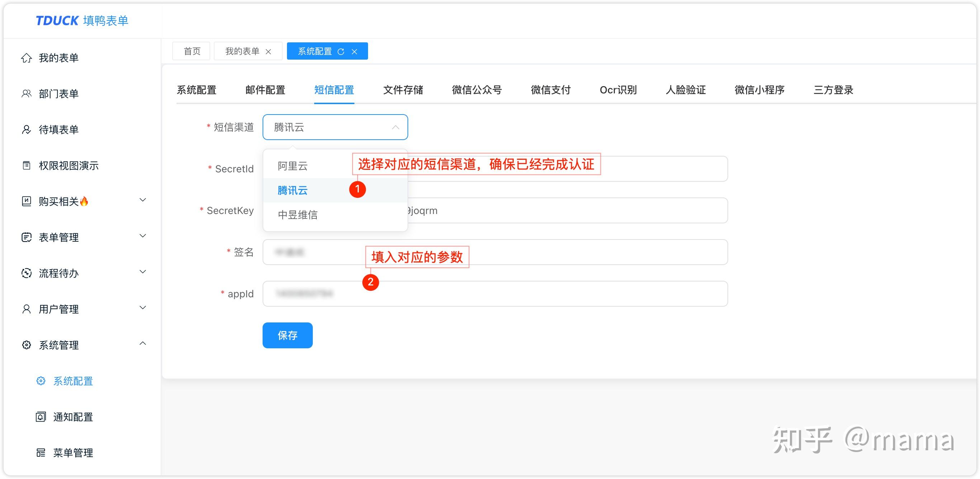Image resolution: width=980 pixels, height=479 pixels.
Task: Go to 待填表单 in sidebar
Action: [58, 130]
